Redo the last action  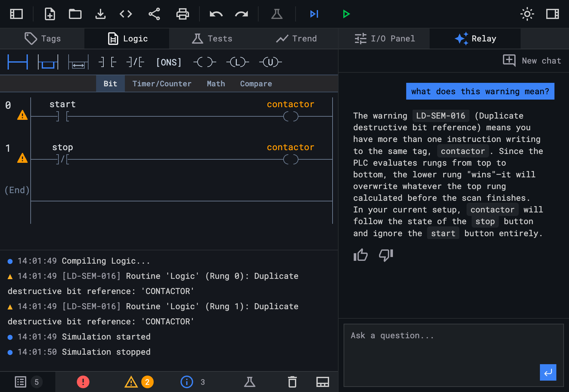(x=242, y=14)
